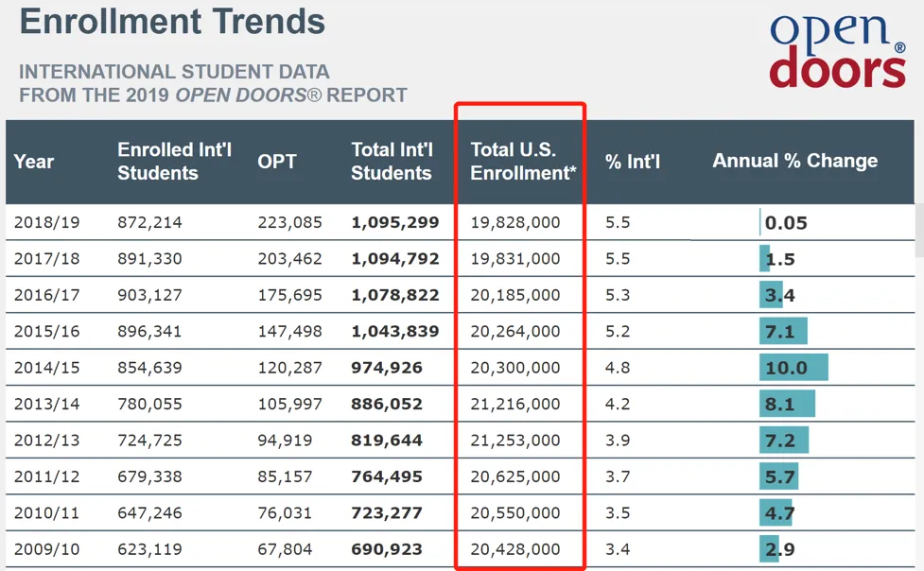The image size is (924, 571).
Task: Select the 21,253,000 enrollment cell
Action: (x=515, y=441)
